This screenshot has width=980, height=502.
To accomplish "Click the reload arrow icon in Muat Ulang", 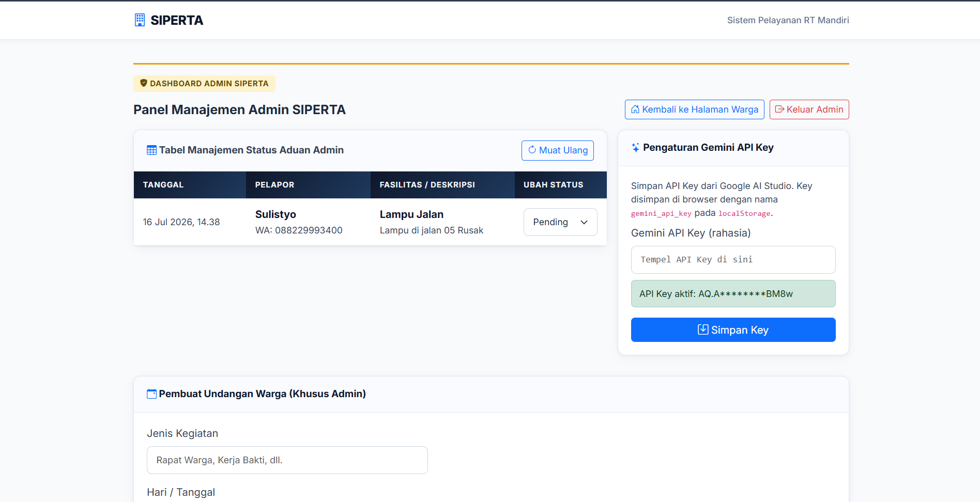I will [x=532, y=150].
